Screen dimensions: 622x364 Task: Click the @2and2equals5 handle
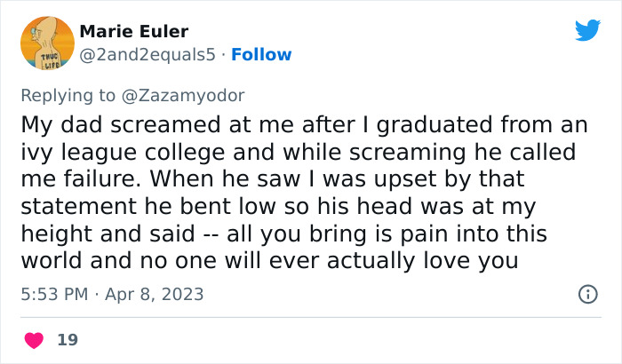147,55
